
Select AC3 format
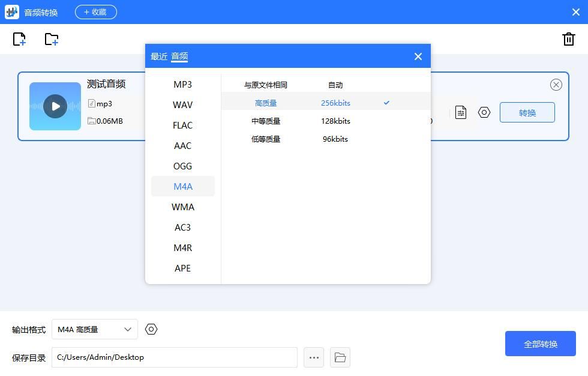coord(182,228)
